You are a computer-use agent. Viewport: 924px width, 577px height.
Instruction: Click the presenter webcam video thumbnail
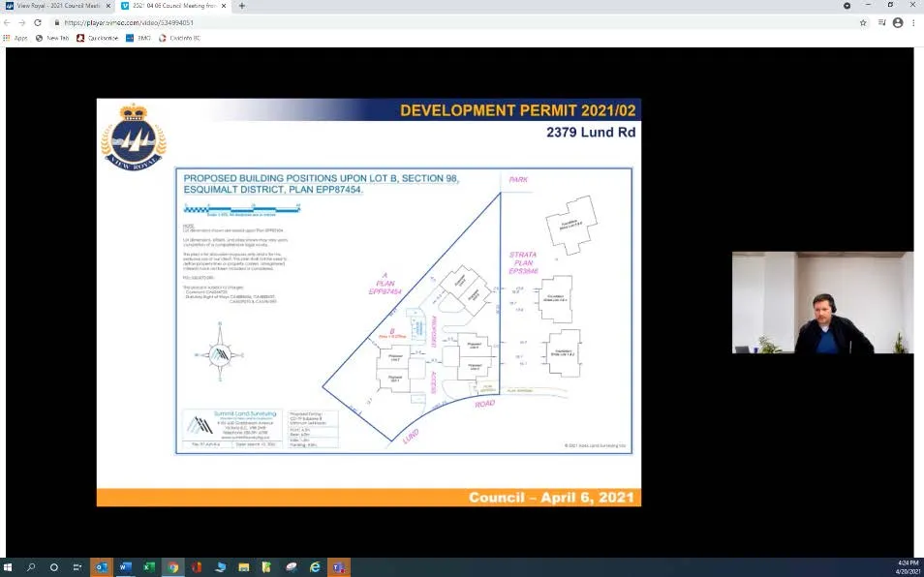tap(822, 303)
